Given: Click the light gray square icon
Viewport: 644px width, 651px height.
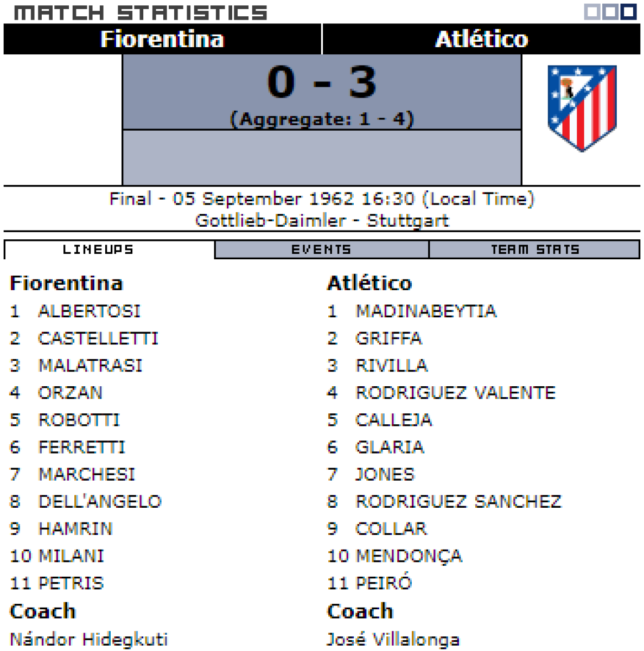Looking at the screenshot, I should (592, 11).
